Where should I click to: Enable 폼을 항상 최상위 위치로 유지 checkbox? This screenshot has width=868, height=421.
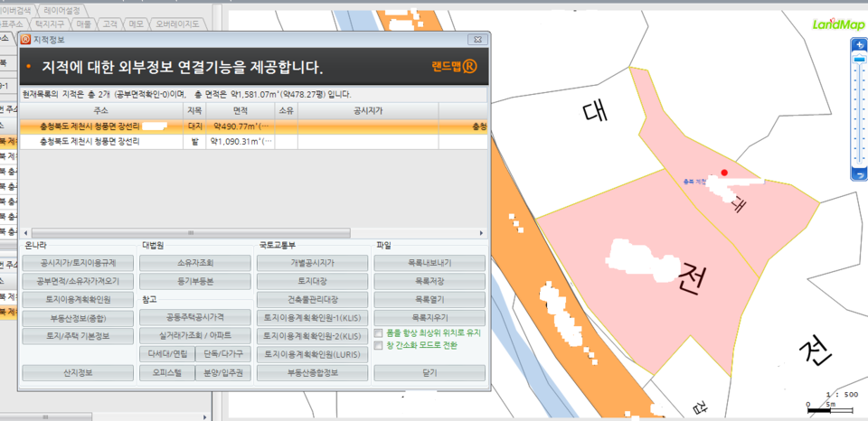point(380,332)
